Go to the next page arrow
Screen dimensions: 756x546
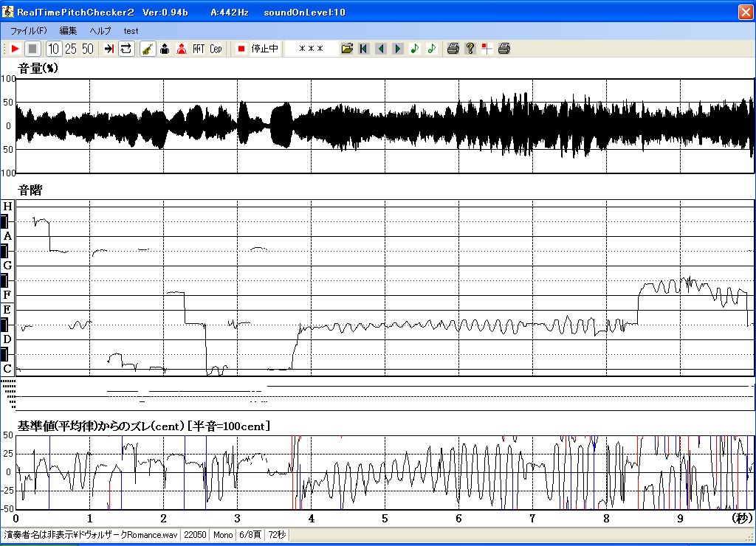click(x=398, y=49)
